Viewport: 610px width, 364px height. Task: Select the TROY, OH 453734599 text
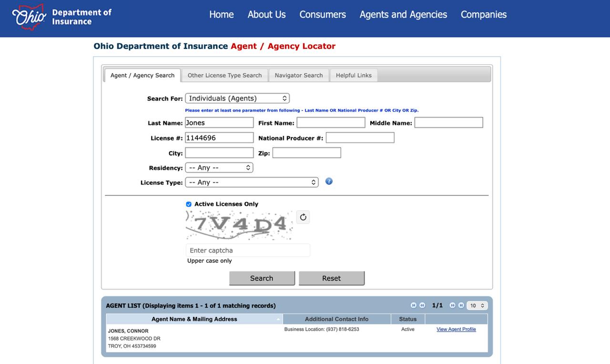pyautogui.click(x=132, y=346)
